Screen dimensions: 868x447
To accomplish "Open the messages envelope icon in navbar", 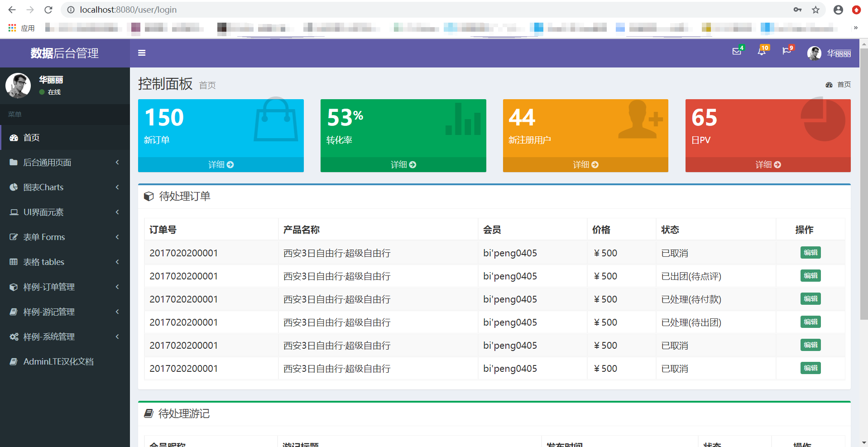I will [x=737, y=52].
